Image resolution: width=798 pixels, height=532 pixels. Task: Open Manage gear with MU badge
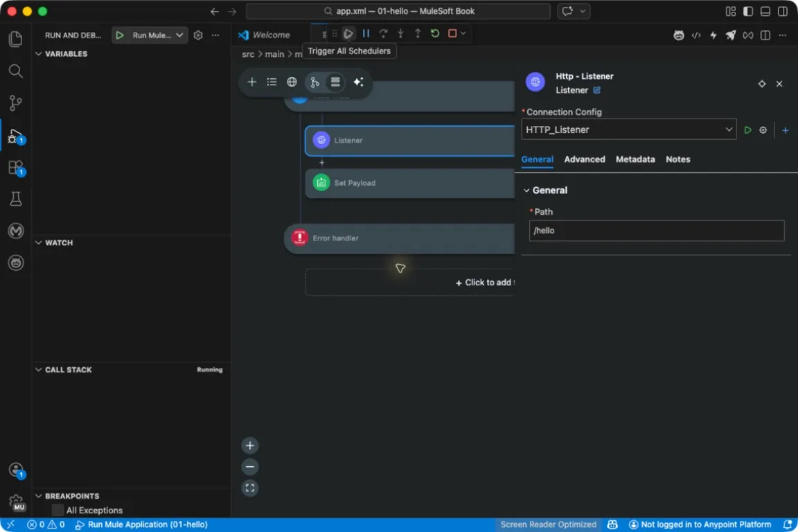point(16,502)
